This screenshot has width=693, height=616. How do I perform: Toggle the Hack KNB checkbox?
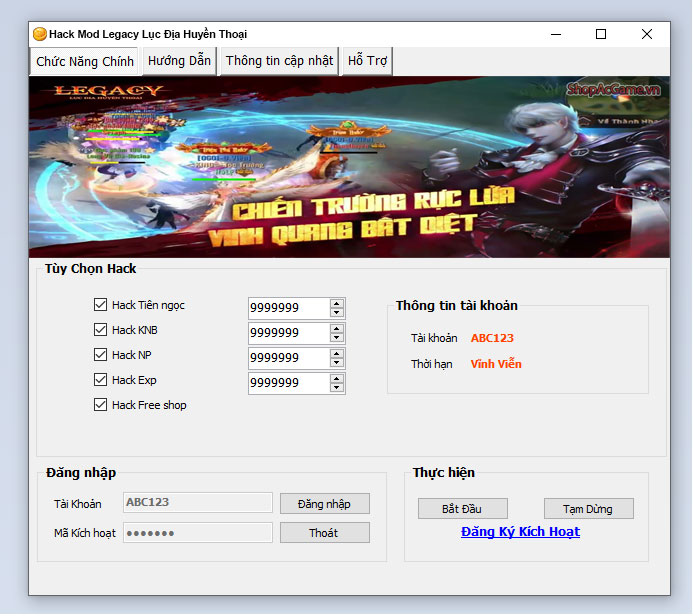tap(100, 330)
